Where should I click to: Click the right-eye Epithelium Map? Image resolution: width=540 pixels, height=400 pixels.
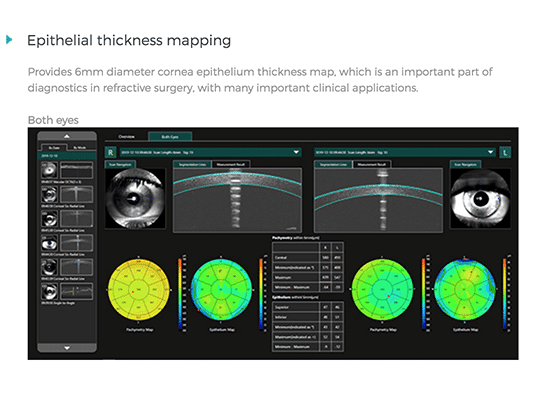[221, 290]
